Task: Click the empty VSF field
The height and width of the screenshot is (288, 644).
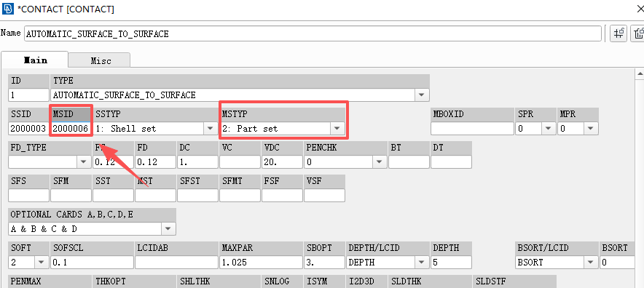Action: pyautogui.click(x=324, y=196)
